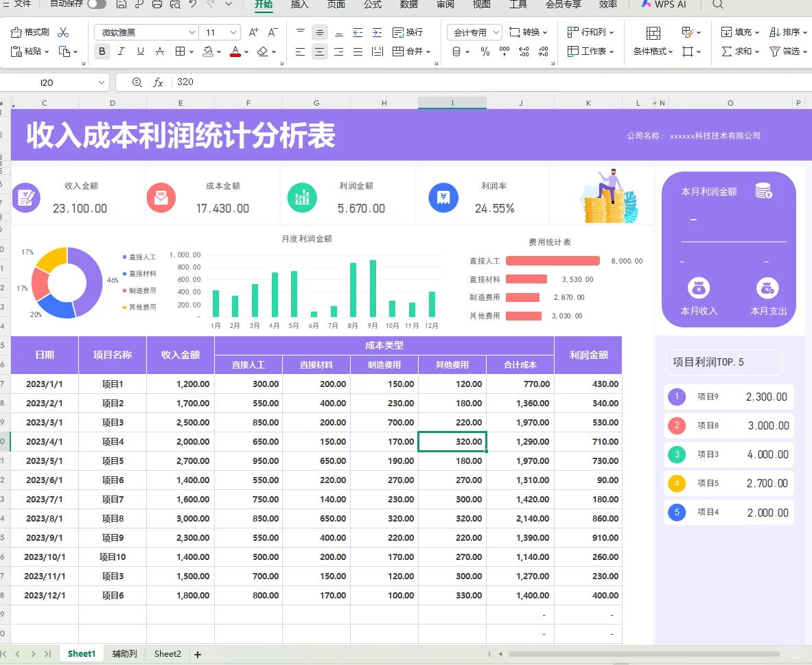Toggle Bold formatting button

(102, 51)
